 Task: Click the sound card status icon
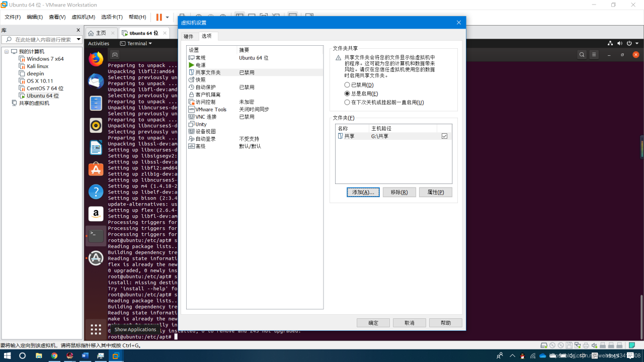pos(594,345)
